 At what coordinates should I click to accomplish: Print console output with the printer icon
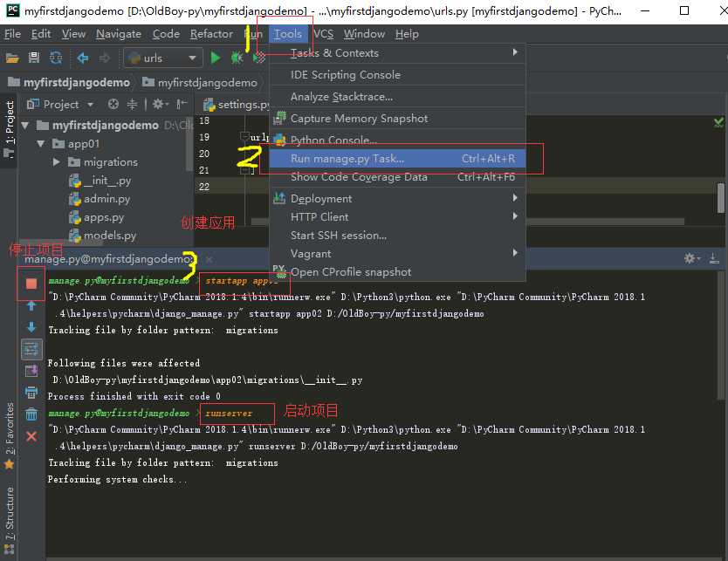[31, 393]
